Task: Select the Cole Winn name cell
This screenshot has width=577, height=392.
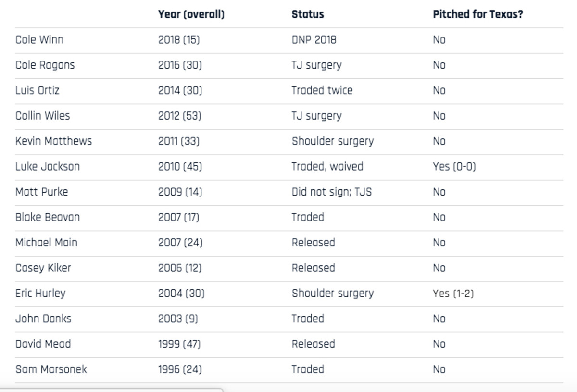Action: (x=39, y=40)
